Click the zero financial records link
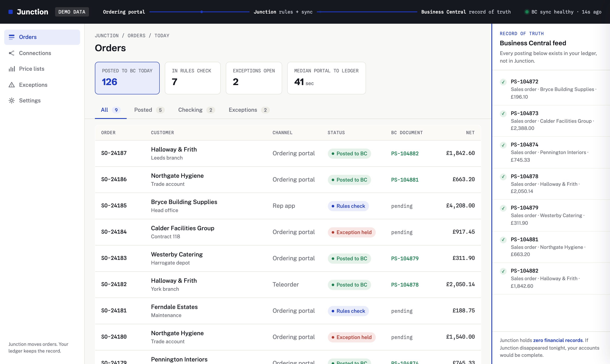This screenshot has height=364, width=610. 558,340
